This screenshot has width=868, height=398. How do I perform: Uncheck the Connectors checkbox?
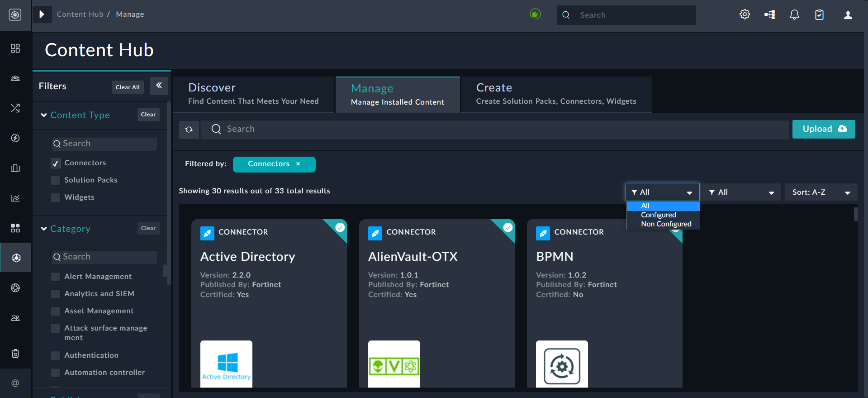point(56,163)
